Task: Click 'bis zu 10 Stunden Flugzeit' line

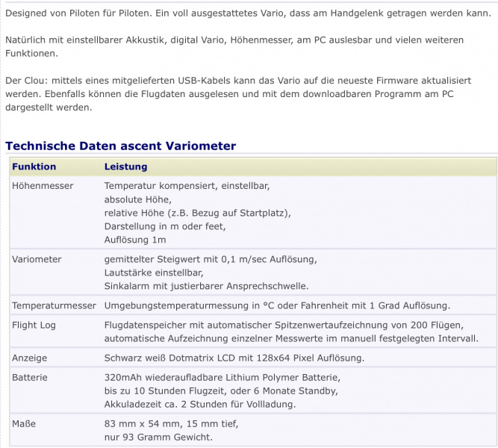Action: [x=221, y=391]
